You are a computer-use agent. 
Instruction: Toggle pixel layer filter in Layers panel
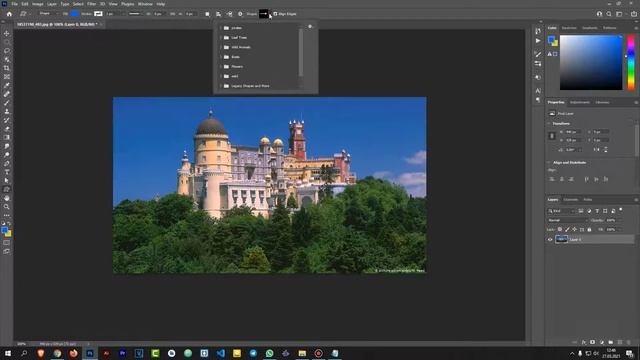(581, 211)
